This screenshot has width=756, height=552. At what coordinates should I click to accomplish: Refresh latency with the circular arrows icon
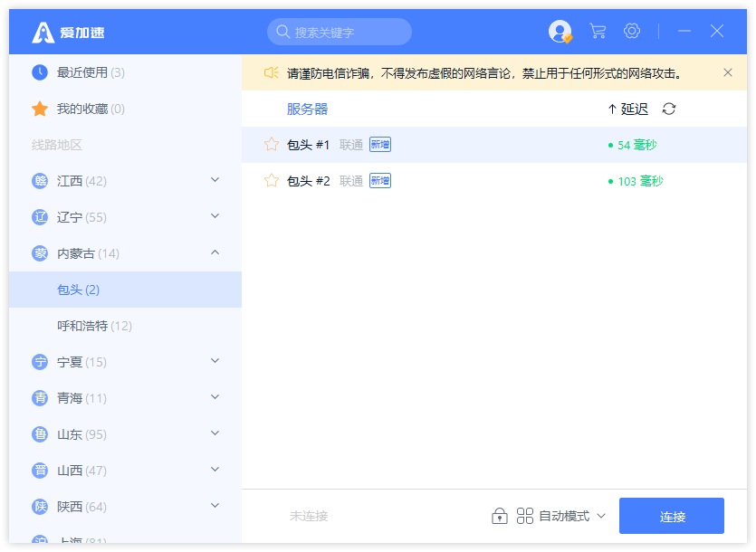point(669,109)
